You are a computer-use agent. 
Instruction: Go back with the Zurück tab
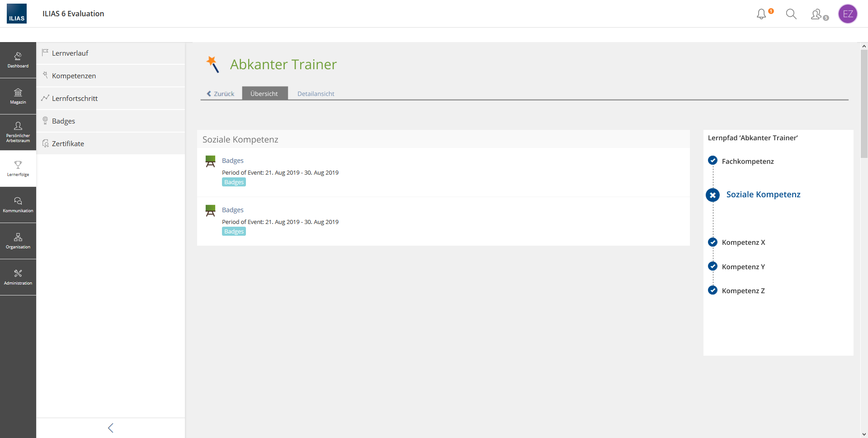pos(221,94)
